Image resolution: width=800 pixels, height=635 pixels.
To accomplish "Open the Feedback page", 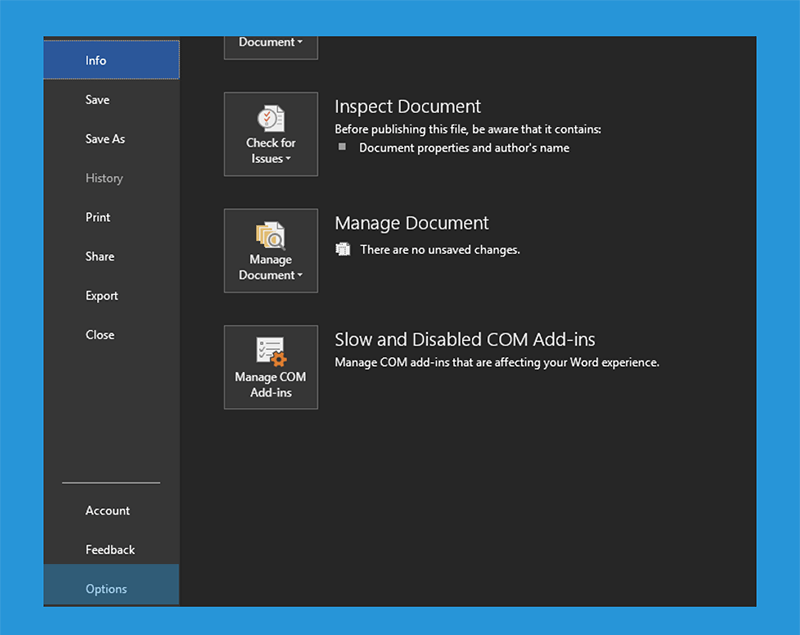I will coord(111,550).
